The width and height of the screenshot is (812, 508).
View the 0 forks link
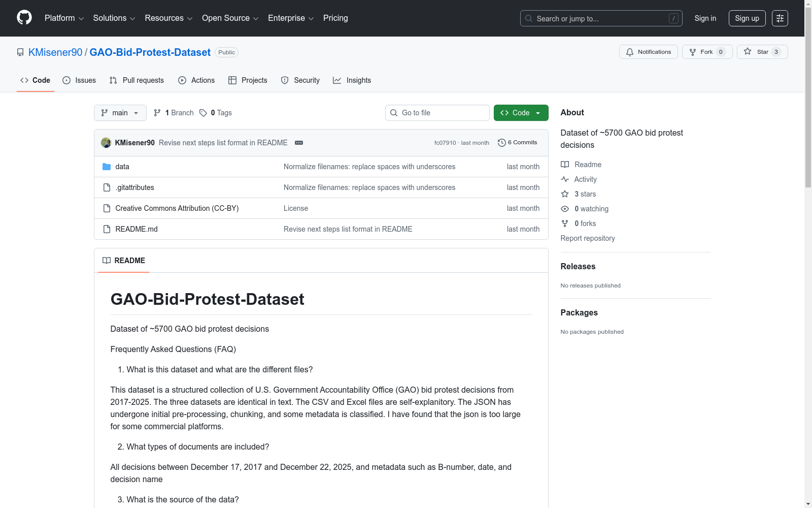click(x=579, y=224)
